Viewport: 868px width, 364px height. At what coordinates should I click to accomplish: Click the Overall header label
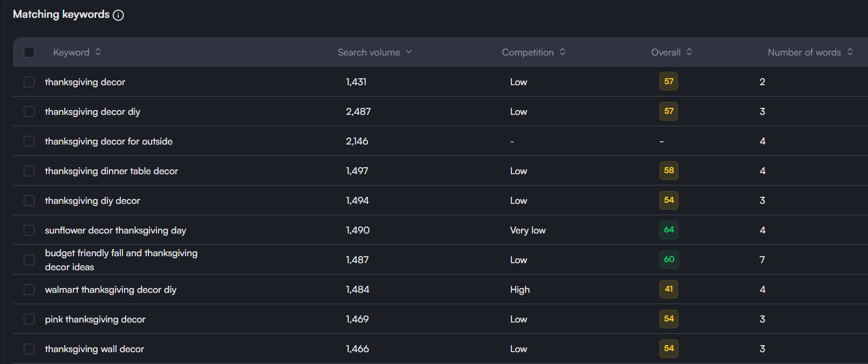(666, 52)
